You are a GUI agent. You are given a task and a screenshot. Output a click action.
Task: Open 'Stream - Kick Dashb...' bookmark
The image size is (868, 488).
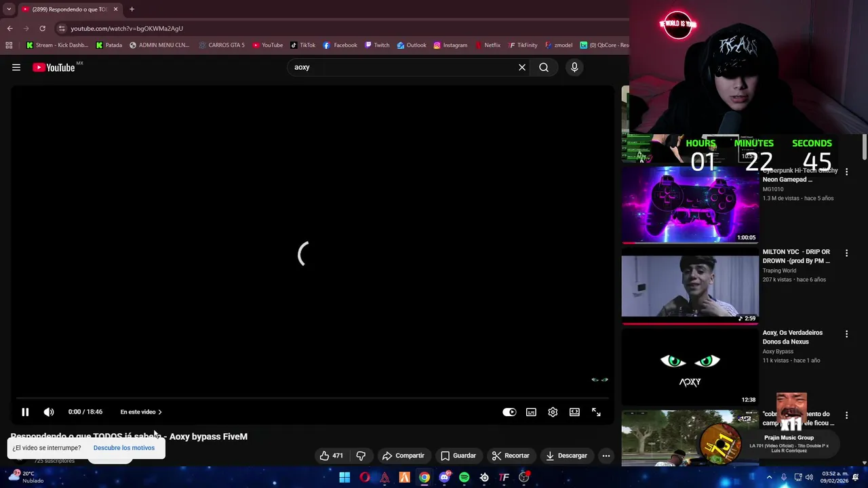pyautogui.click(x=57, y=45)
